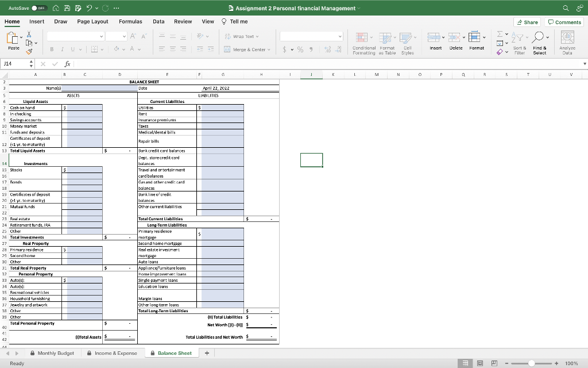This screenshot has height=368, width=588.
Task: Click the AutoSum sigma icon
Action: pyautogui.click(x=500, y=34)
